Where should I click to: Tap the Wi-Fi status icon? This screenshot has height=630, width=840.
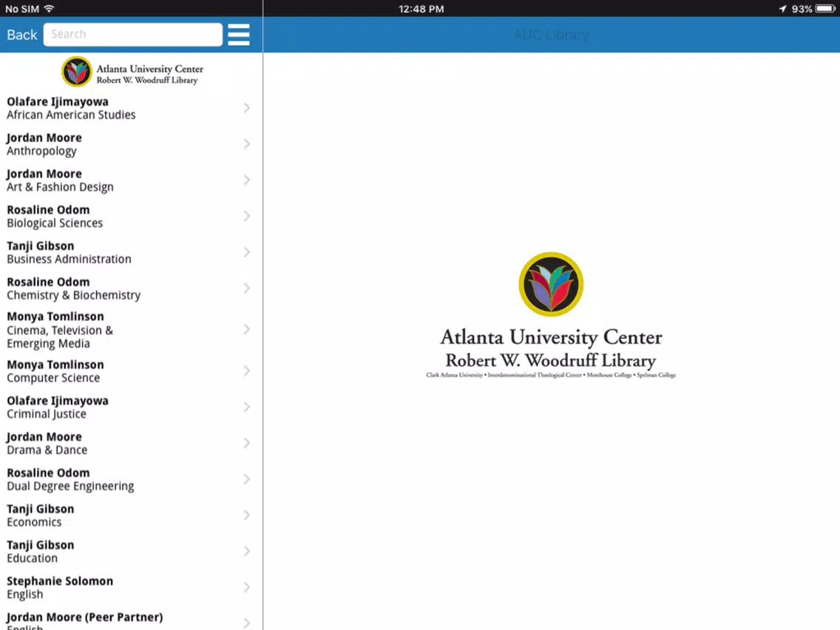pos(49,9)
